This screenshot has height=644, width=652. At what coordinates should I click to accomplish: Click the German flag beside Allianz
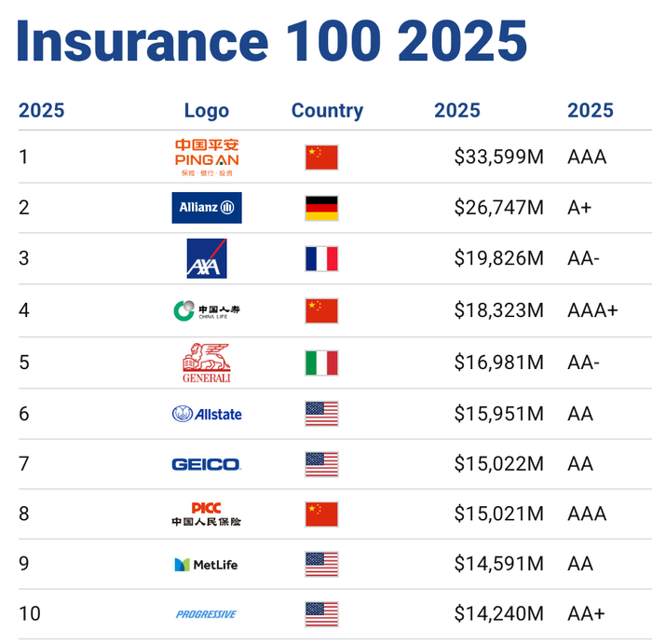tap(321, 208)
